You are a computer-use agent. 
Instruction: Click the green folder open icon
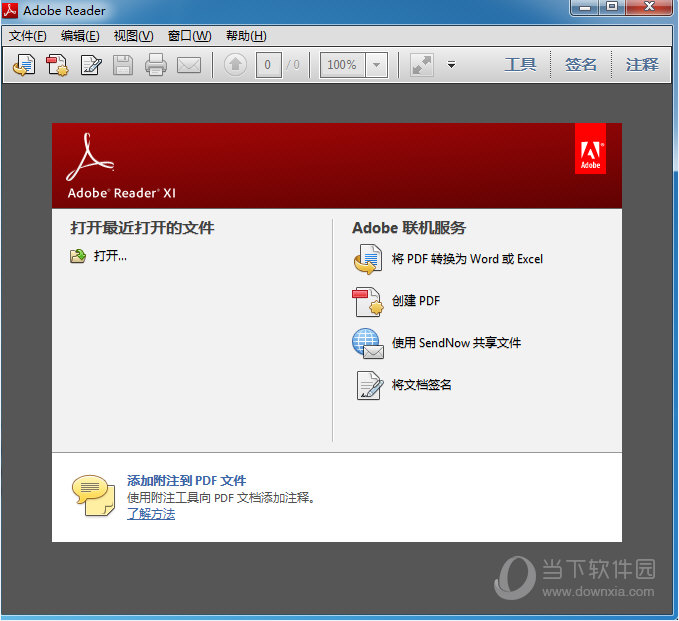point(78,256)
